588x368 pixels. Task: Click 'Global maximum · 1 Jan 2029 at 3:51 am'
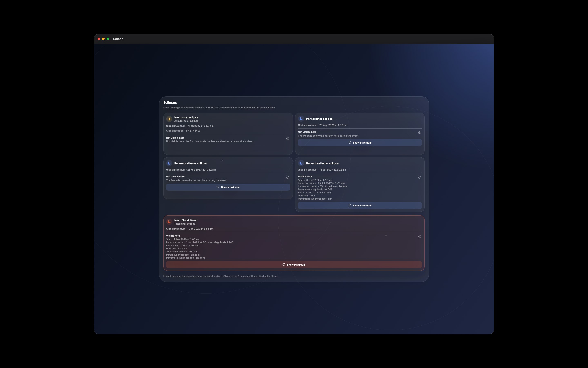pos(189,229)
